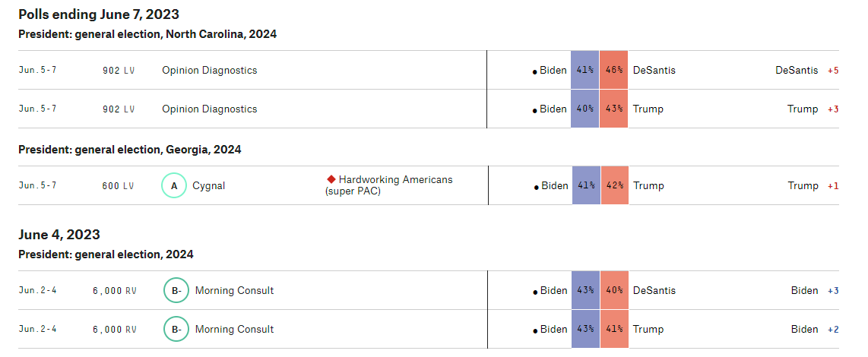Click the DeSantis +5 net result
The height and width of the screenshot is (357, 868).
coord(806,70)
